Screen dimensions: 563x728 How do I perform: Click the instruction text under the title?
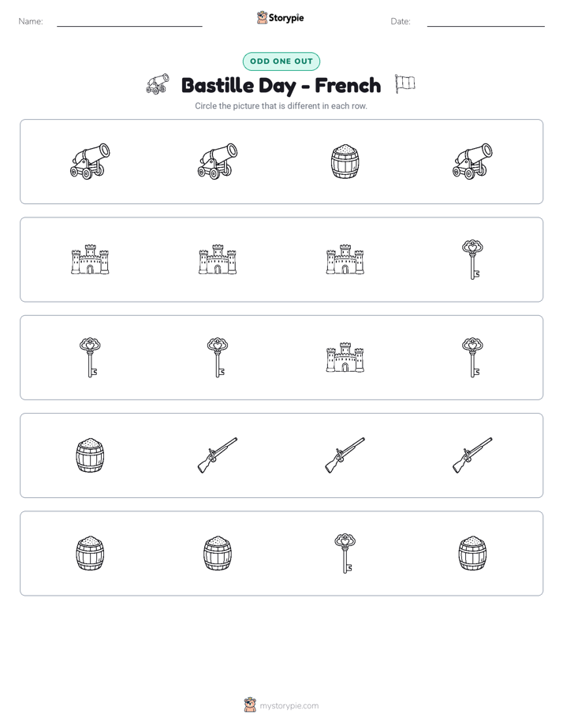pos(281,106)
